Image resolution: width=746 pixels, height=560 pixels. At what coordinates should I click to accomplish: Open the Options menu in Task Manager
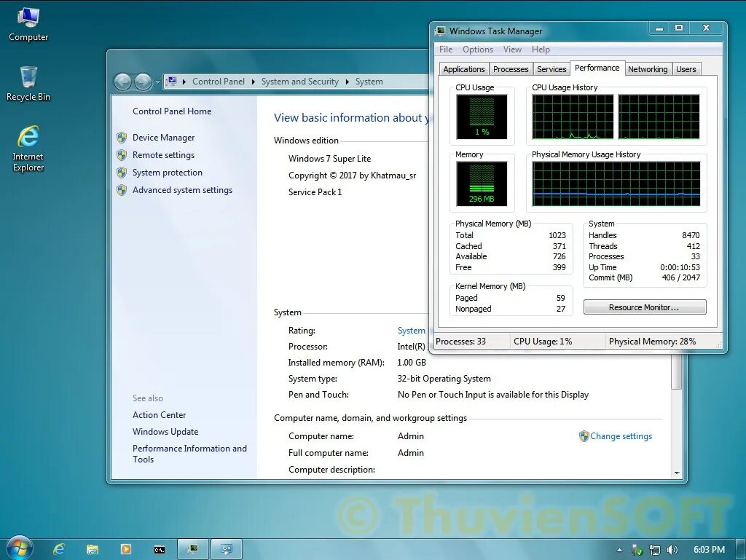[478, 50]
